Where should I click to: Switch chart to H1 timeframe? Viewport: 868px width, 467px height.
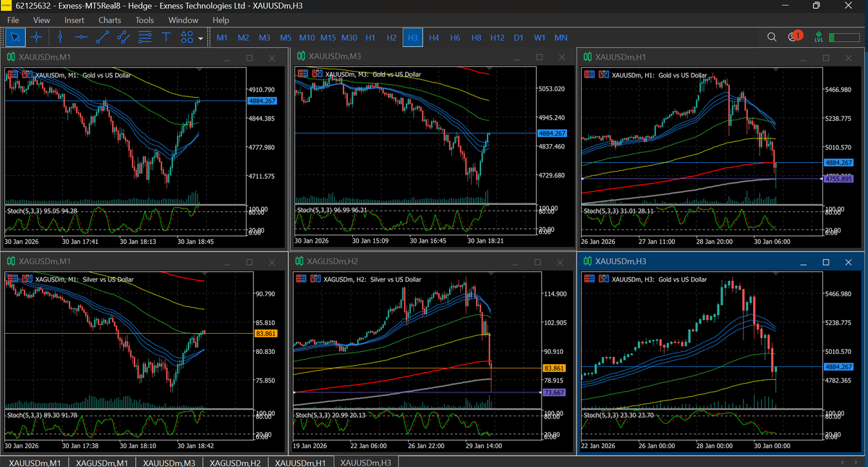370,38
